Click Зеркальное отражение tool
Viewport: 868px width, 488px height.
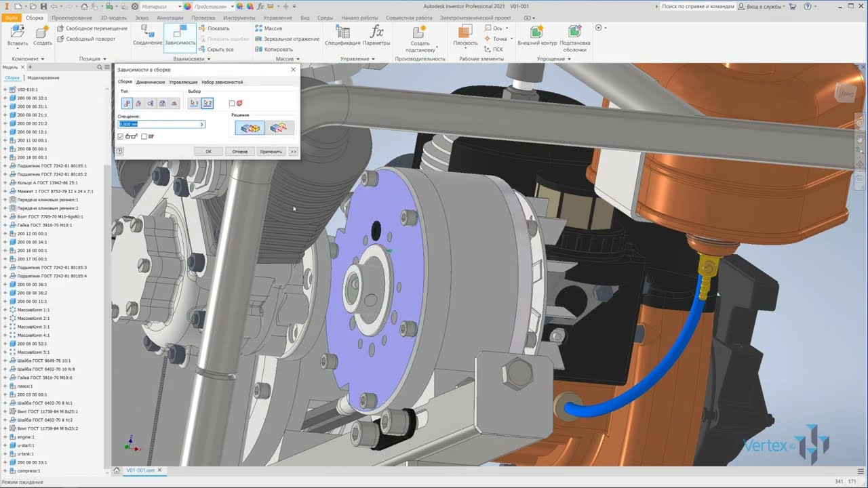287,39
